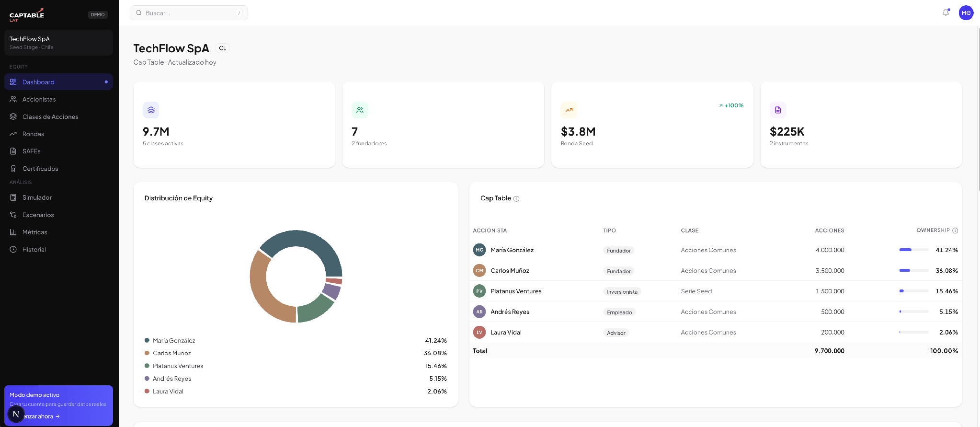Click the MG user avatar
This screenshot has width=980, height=427.
[966, 13]
